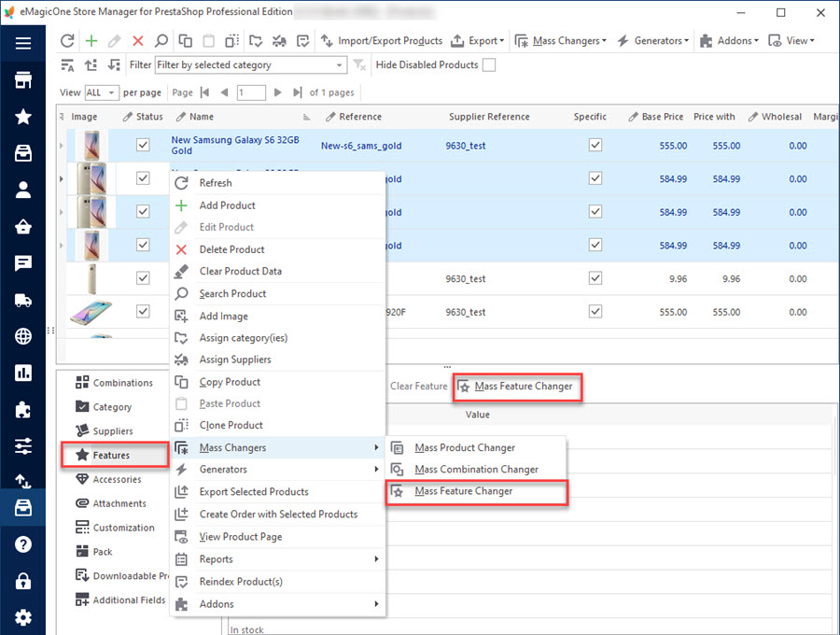Open the padlock icon in left sidebar
Screen dimensions: 840x635
click(23, 581)
